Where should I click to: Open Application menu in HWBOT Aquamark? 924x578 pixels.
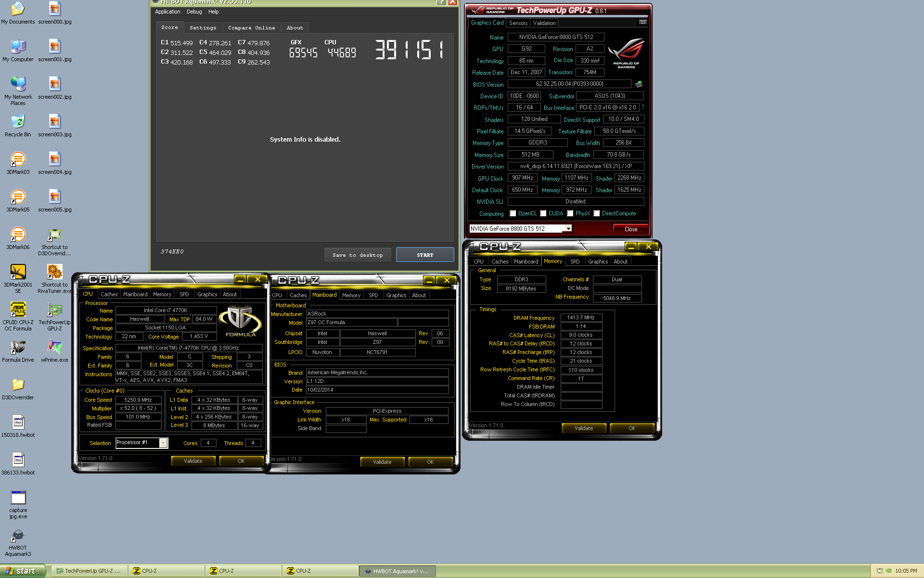[x=167, y=12]
